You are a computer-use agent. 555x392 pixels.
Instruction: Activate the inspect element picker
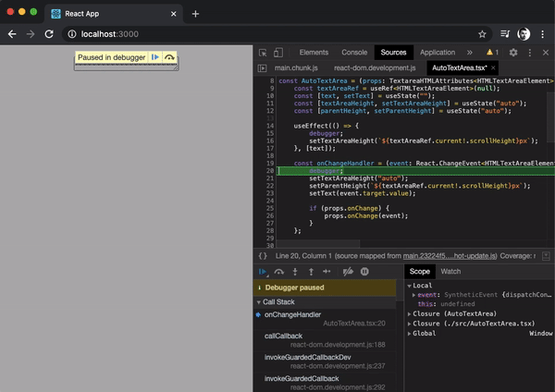264,53
